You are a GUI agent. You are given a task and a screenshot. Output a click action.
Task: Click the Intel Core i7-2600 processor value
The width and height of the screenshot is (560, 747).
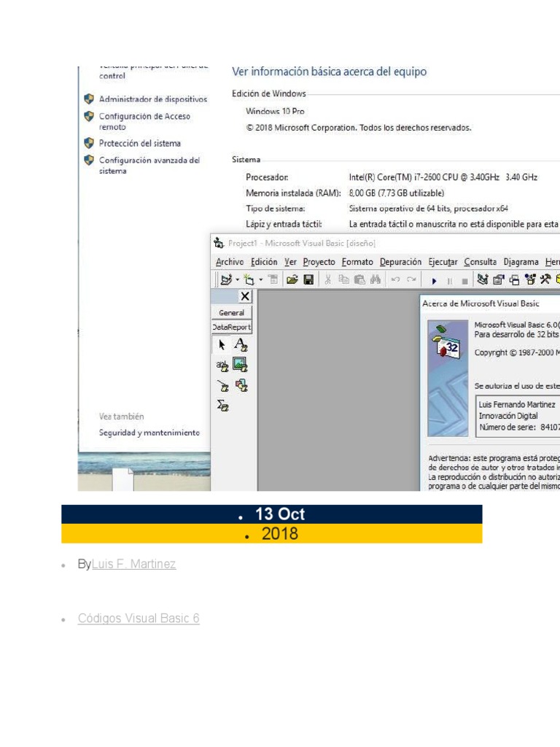pyautogui.click(x=443, y=177)
